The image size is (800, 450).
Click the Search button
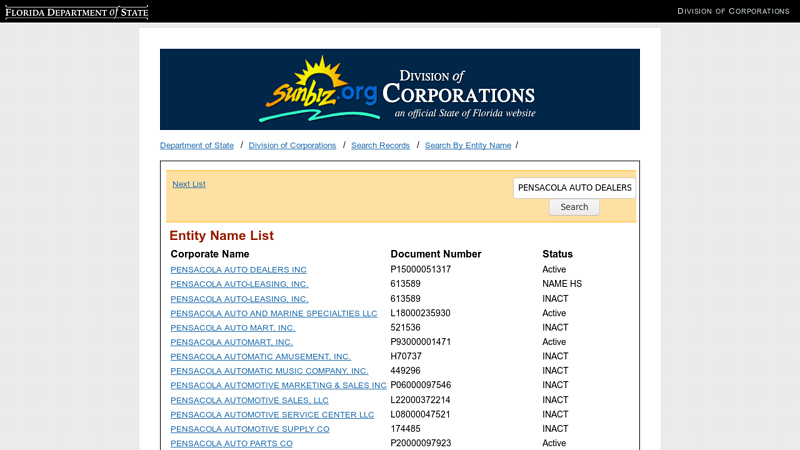(574, 207)
